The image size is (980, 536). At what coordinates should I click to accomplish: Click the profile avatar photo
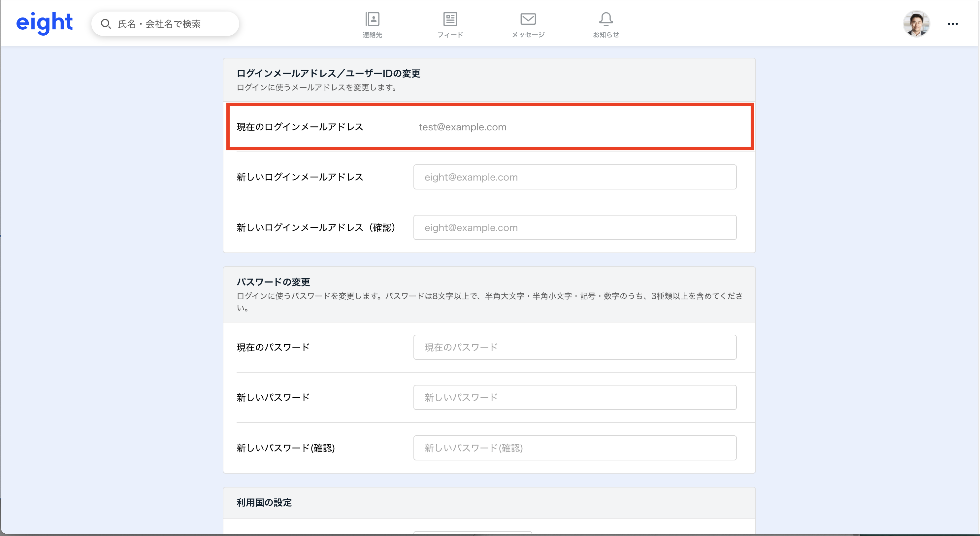pyautogui.click(x=916, y=23)
